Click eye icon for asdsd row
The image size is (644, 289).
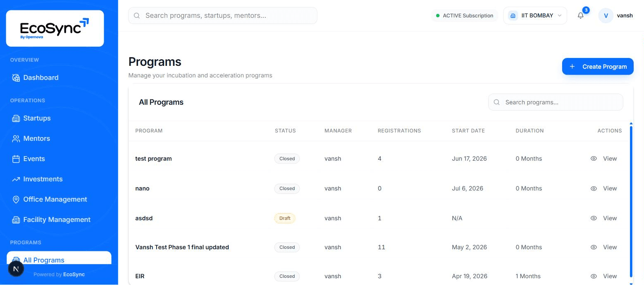[594, 218]
